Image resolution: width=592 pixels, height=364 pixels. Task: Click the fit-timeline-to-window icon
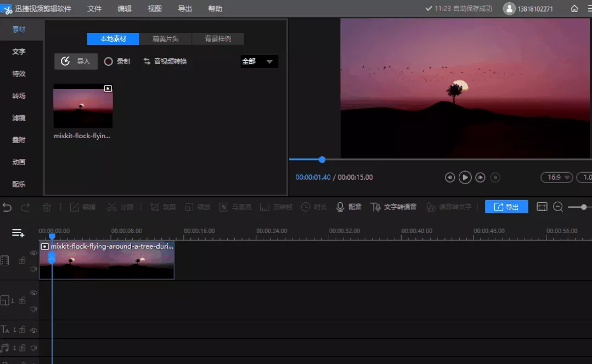click(542, 207)
